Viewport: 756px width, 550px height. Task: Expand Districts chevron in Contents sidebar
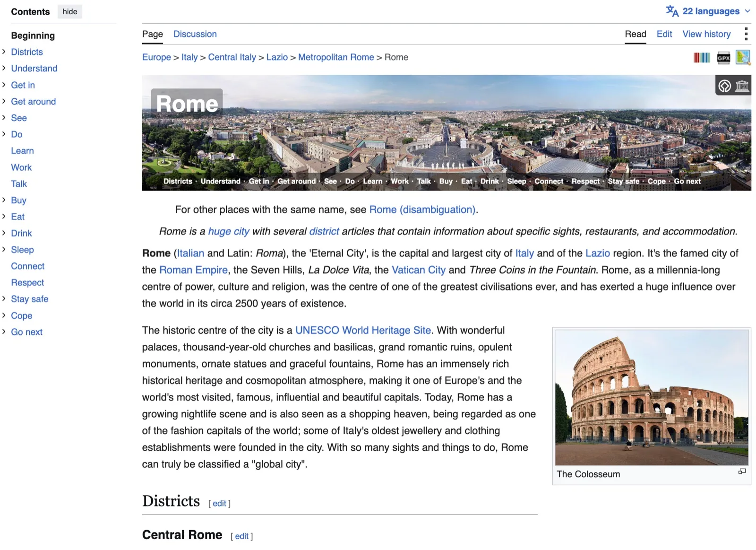pos(4,52)
